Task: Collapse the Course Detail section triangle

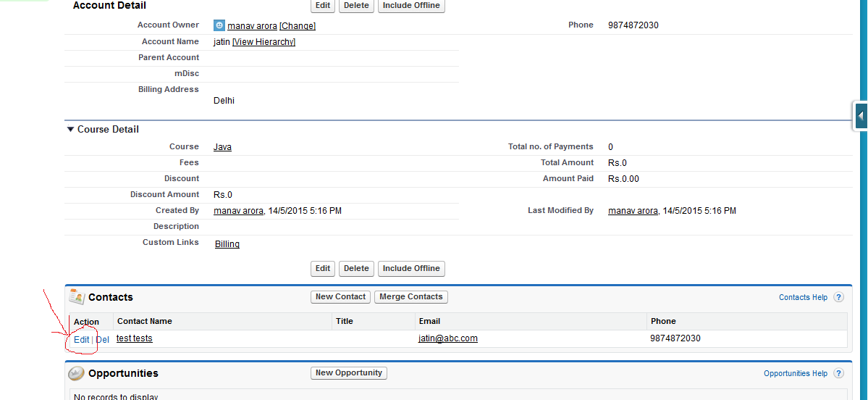Action: click(x=69, y=130)
